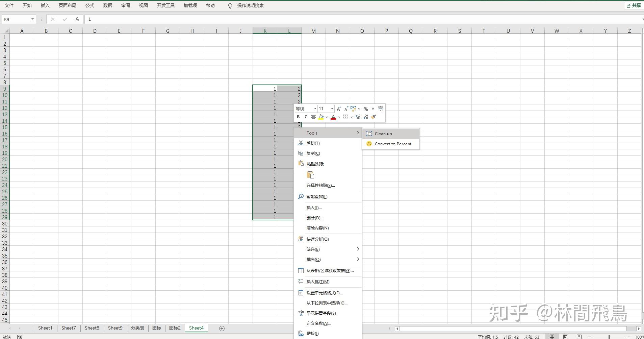Apply percent style from mini toolbar
The width and height of the screenshot is (644, 339).
tap(366, 109)
